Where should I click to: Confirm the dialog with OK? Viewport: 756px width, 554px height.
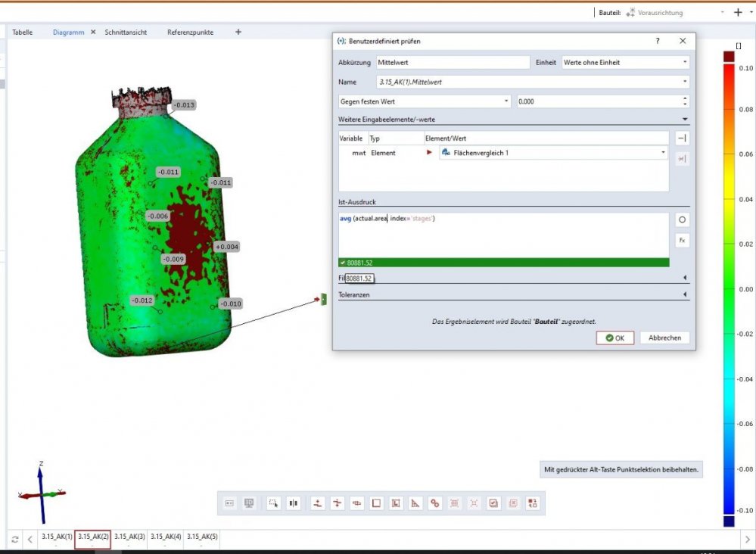[x=615, y=338]
